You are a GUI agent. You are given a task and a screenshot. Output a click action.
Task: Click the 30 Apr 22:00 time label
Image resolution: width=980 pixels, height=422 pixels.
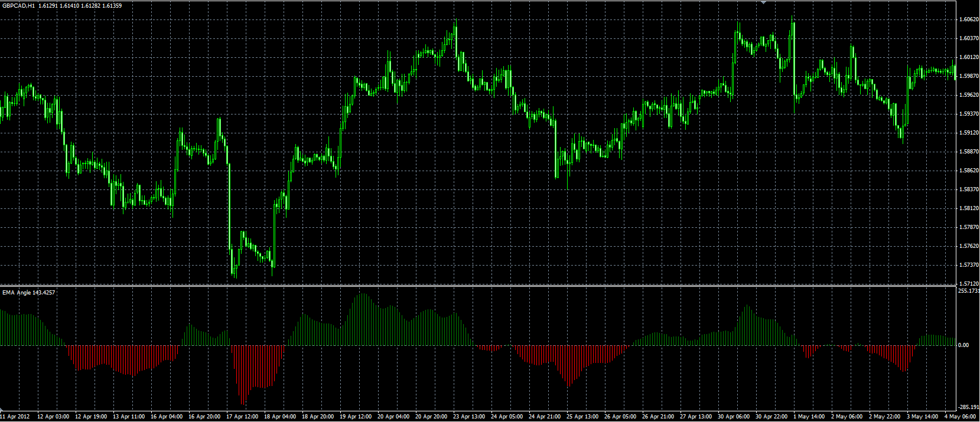771,417
